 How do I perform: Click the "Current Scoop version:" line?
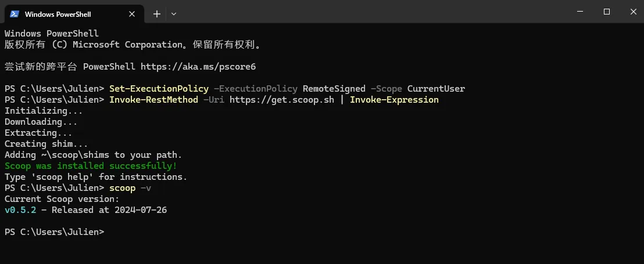point(62,199)
